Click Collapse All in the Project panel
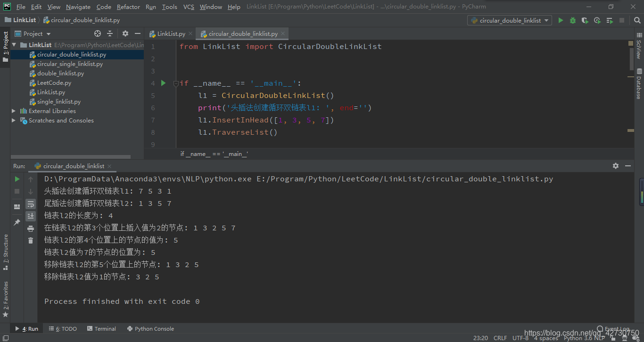This screenshot has height=342, width=644. pos(110,33)
